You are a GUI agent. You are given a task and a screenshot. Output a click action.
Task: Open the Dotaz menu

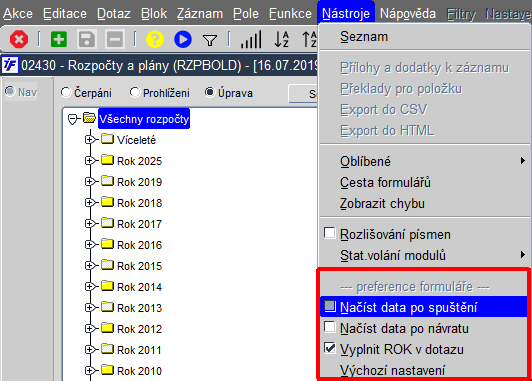pos(114,14)
